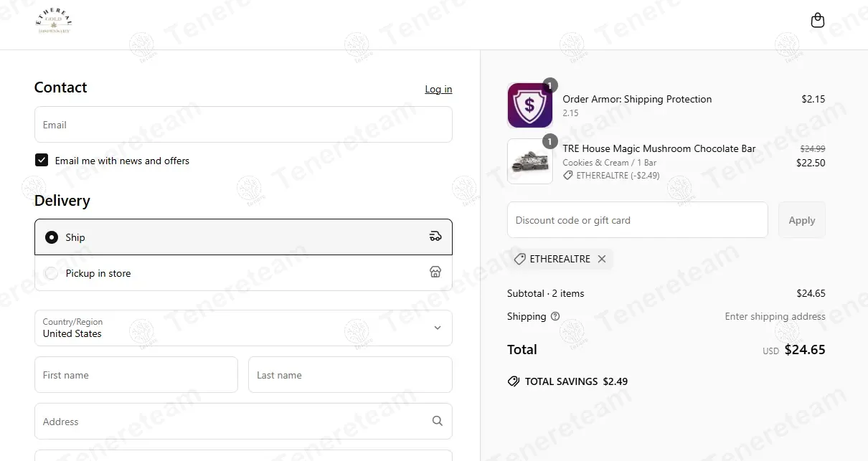Uncheck Email me with news and offers
The height and width of the screenshot is (461, 868).
[42, 160]
